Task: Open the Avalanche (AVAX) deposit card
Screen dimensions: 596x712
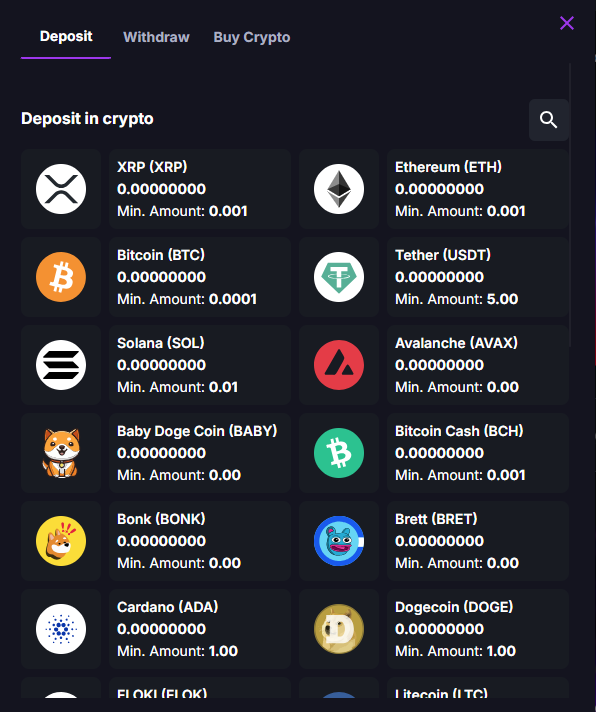Action: [478, 365]
